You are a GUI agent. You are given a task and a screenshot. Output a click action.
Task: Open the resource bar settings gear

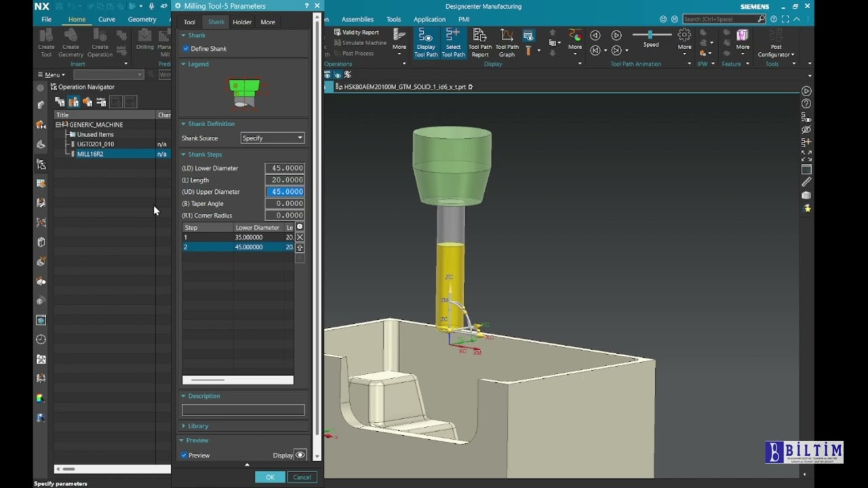(41, 87)
